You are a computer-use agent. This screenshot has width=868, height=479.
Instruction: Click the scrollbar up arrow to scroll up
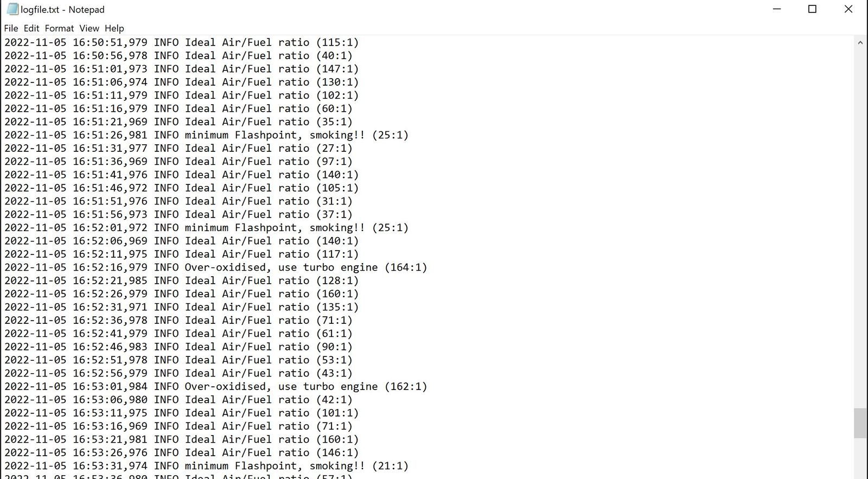(x=860, y=42)
